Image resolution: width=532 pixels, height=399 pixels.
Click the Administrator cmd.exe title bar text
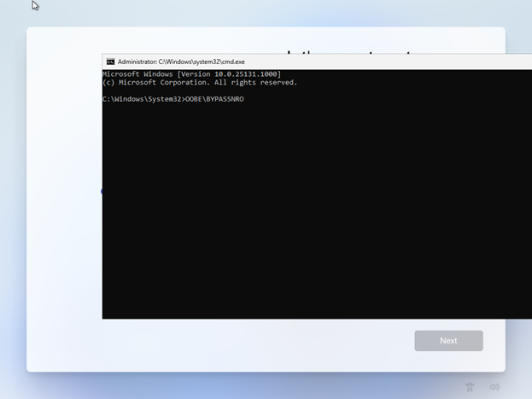(x=180, y=62)
